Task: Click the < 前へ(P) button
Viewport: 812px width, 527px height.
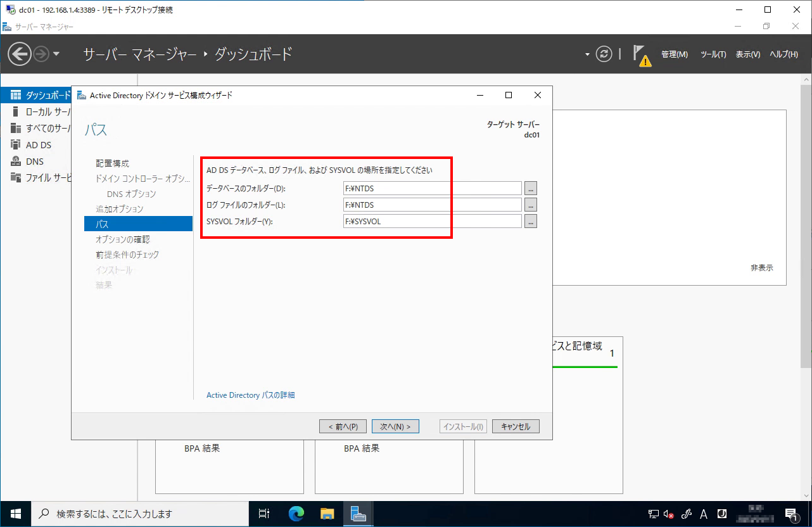Action: [x=343, y=426]
